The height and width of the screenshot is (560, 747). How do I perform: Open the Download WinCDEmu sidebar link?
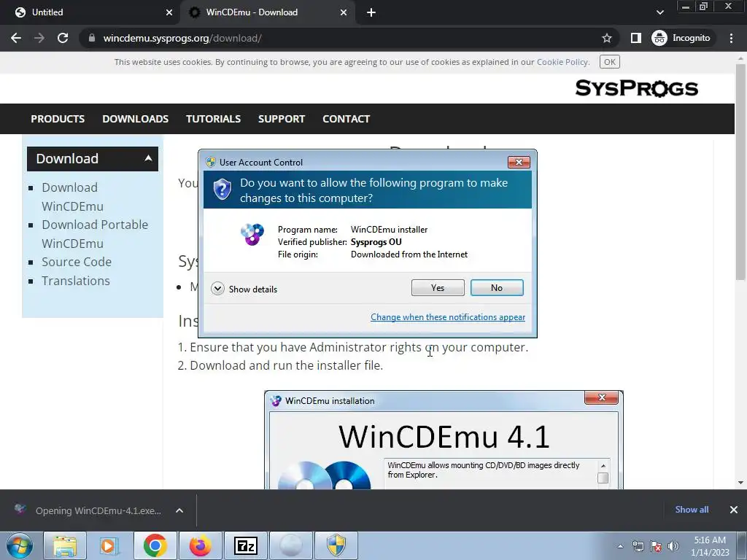click(x=72, y=197)
